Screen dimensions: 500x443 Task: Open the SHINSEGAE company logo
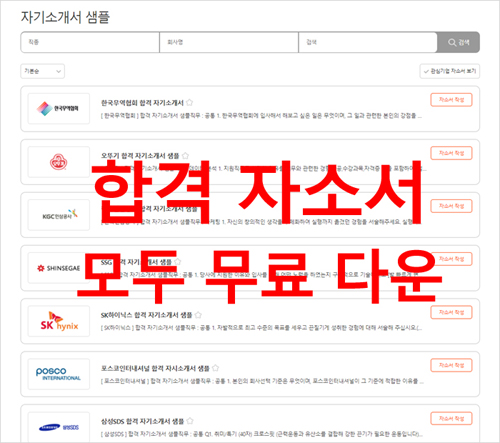pos(59,268)
